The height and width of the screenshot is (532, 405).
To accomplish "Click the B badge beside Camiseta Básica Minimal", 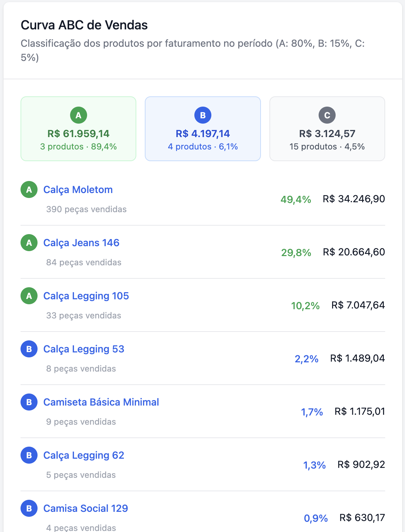I will [29, 402].
